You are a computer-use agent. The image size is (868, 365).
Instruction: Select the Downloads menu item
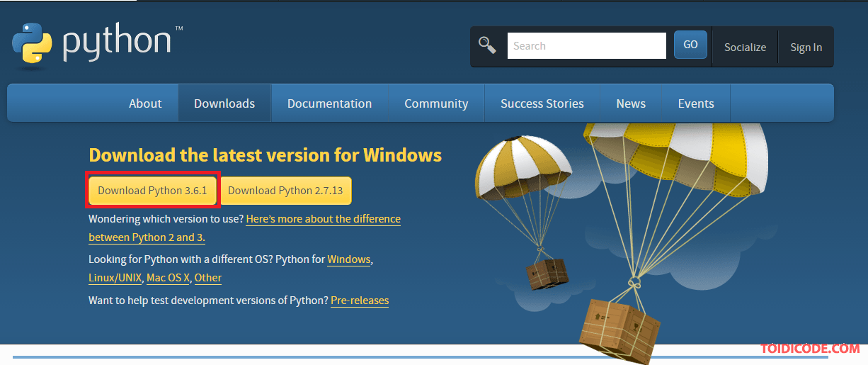tap(224, 103)
